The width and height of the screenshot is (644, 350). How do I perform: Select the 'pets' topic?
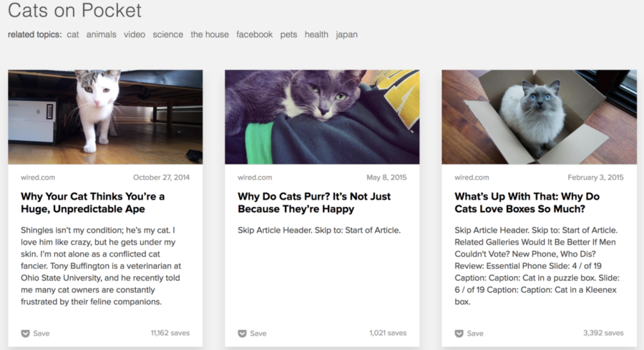coord(289,34)
